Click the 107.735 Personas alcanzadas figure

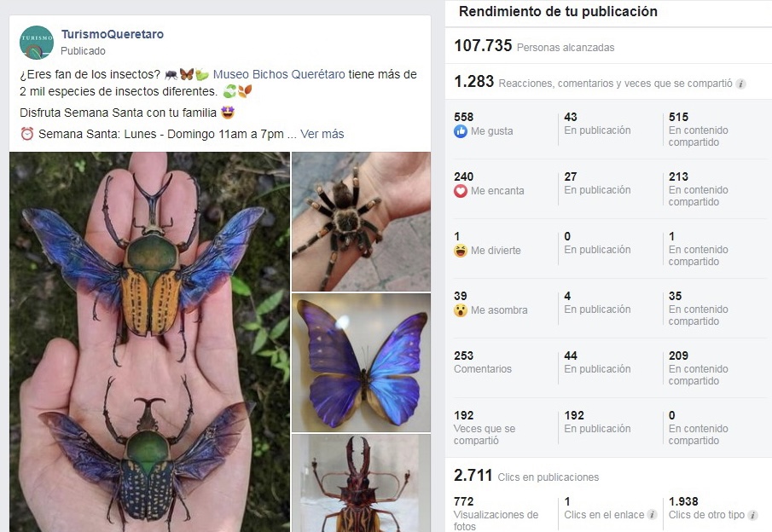[483, 46]
